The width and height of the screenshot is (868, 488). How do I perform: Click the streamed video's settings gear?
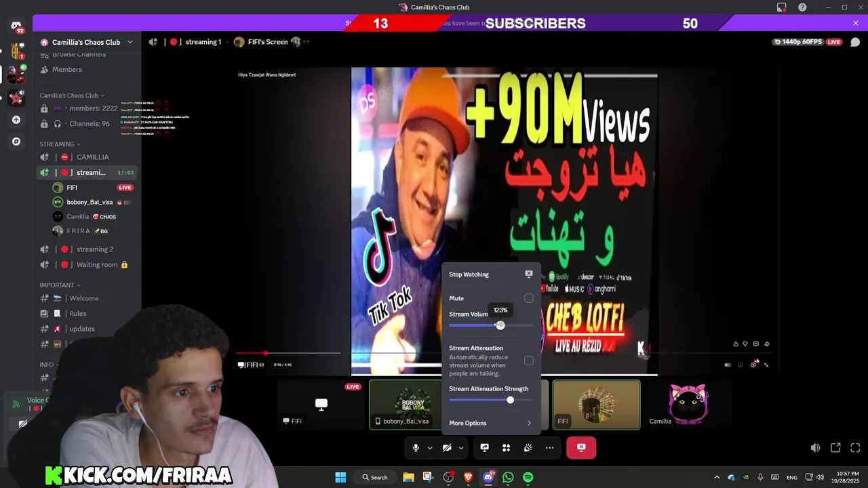pos(753,365)
